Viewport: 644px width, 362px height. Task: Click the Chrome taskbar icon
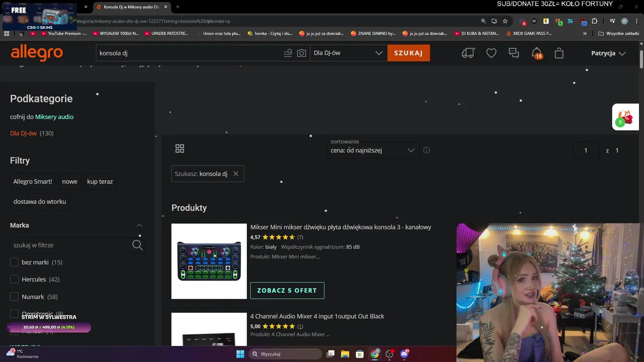[x=375, y=353]
